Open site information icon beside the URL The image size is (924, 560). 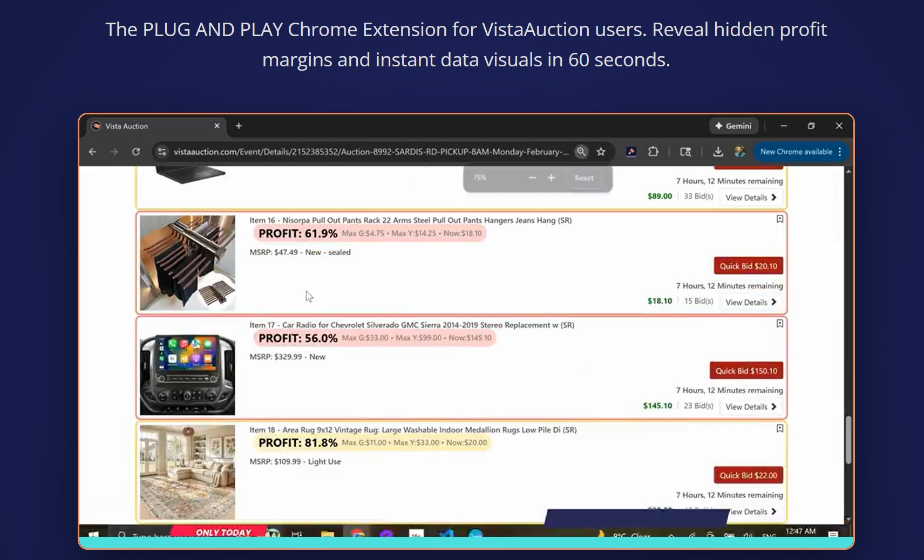point(162,152)
